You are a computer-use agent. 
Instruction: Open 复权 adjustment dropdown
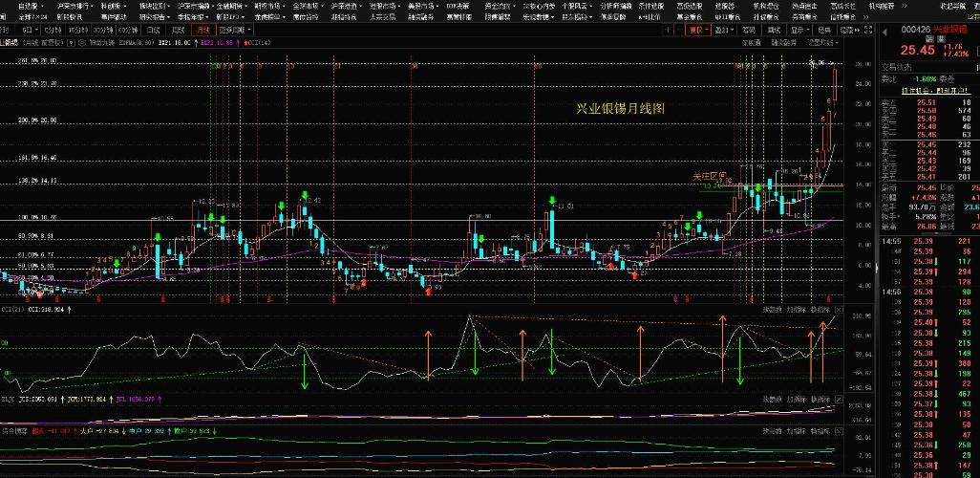[x=699, y=30]
